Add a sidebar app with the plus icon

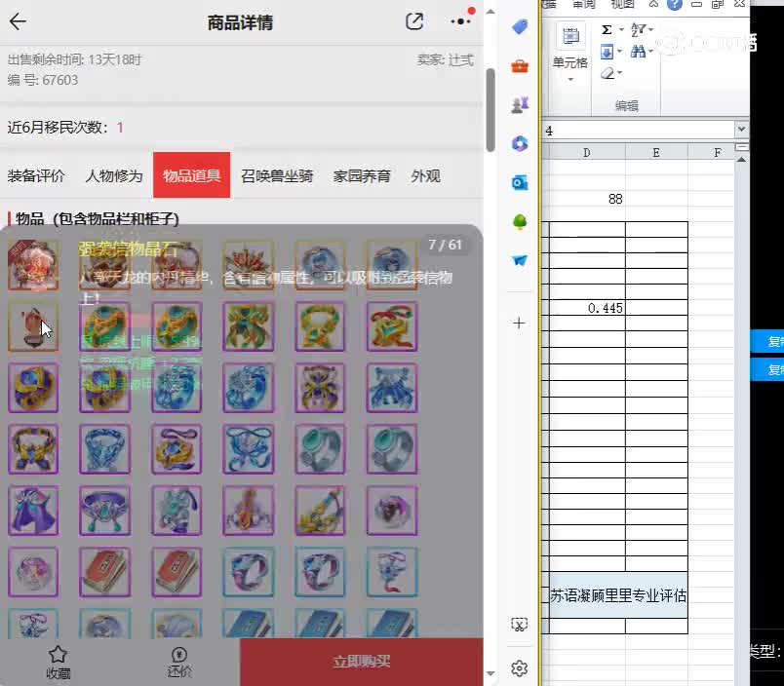point(519,323)
